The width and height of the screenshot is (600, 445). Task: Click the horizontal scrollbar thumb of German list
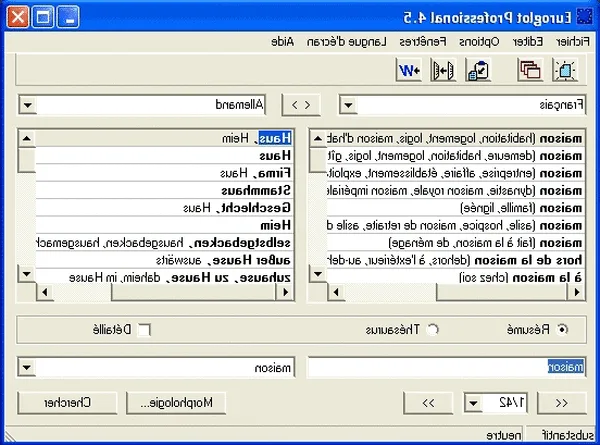click(x=194, y=292)
